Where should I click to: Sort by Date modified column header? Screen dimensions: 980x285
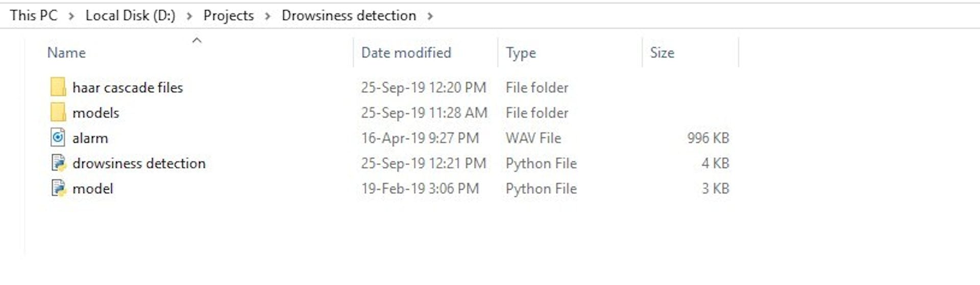point(406,53)
